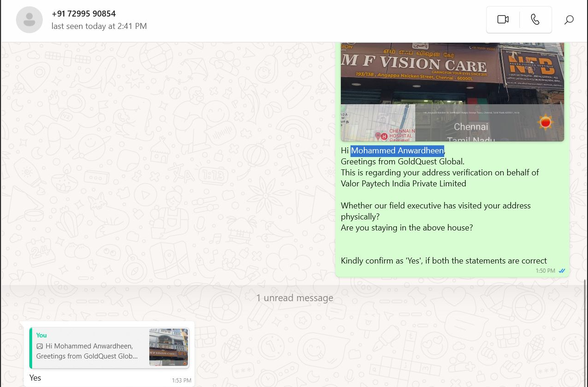Click the red sun icon on the photo
Image resolution: width=588 pixels, height=387 pixels.
[545, 123]
